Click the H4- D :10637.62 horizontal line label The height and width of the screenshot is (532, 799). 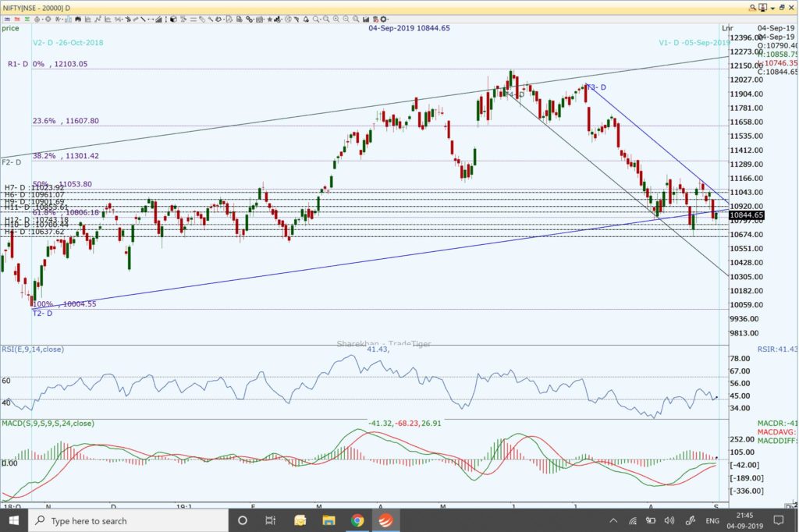pyautogui.click(x=34, y=232)
